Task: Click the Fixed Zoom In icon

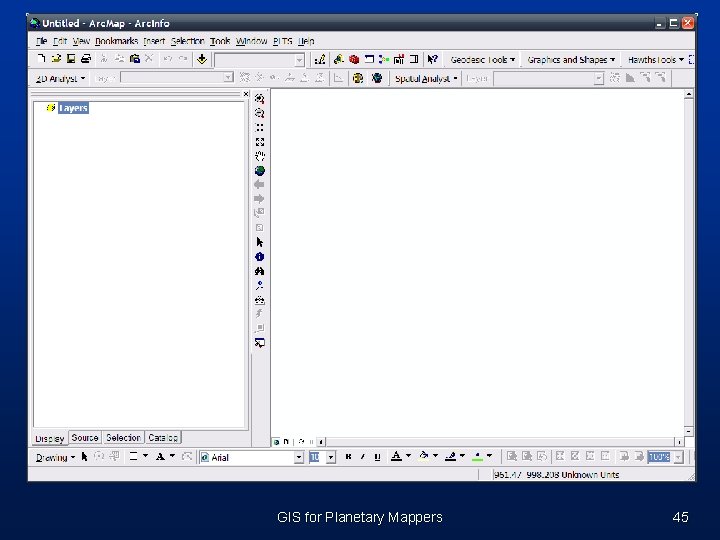Action: [259, 128]
